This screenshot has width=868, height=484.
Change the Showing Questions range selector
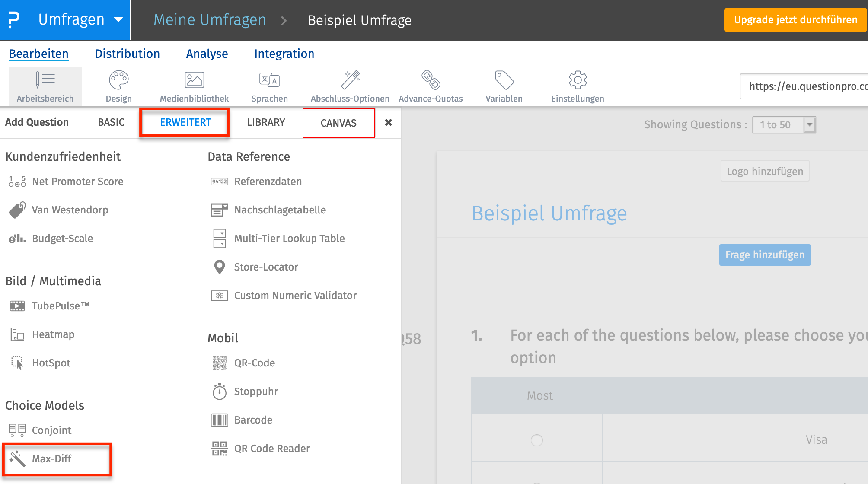pyautogui.click(x=784, y=124)
